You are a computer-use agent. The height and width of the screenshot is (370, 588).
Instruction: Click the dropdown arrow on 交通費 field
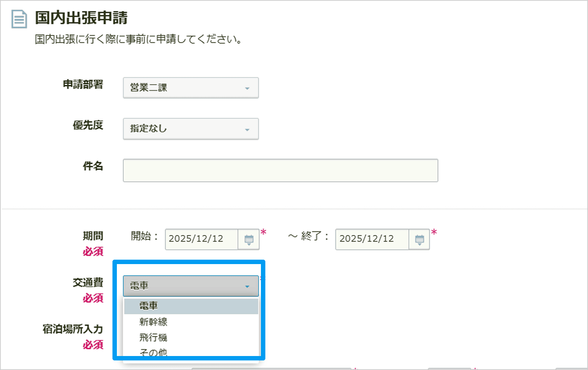tap(248, 285)
